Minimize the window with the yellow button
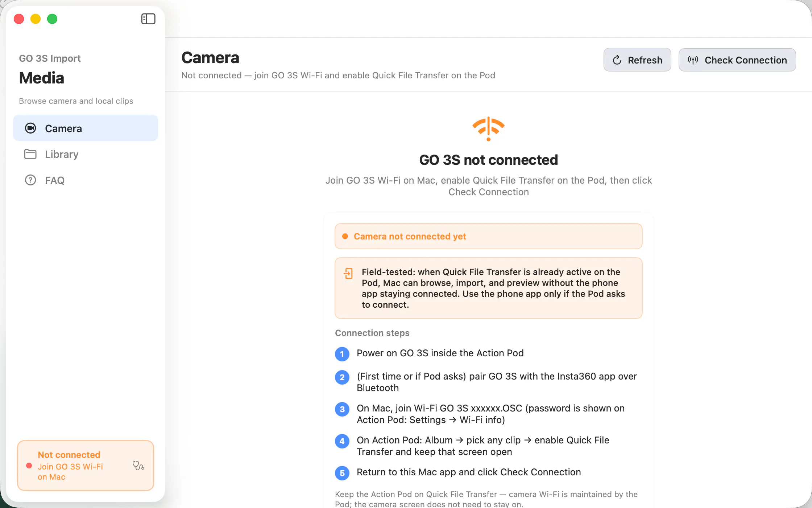The image size is (812, 508). tap(36, 19)
